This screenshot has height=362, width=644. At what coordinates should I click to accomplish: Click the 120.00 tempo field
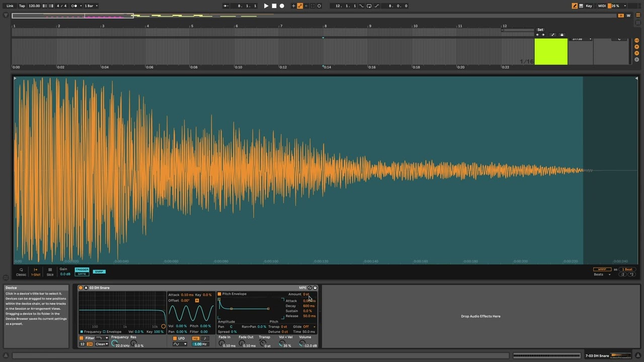[34, 6]
